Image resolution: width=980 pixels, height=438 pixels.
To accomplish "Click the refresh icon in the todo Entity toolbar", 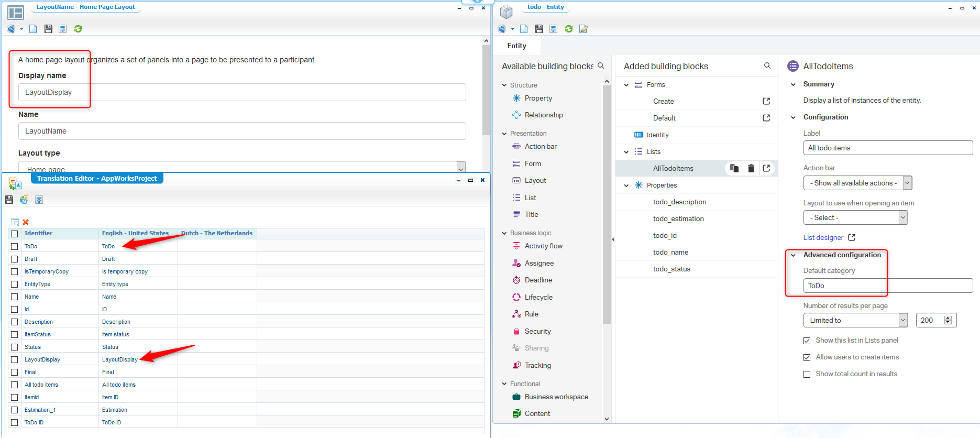I will tap(568, 29).
